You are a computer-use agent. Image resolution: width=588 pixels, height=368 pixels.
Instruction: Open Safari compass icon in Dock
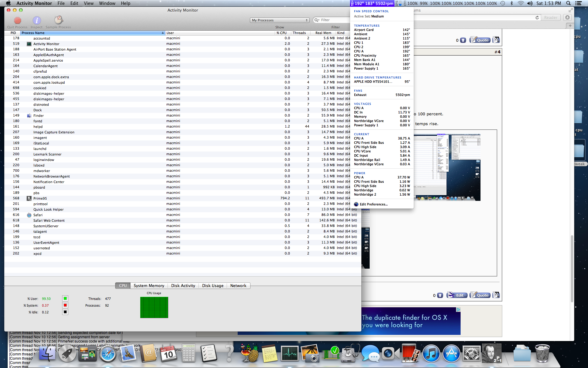107,354
